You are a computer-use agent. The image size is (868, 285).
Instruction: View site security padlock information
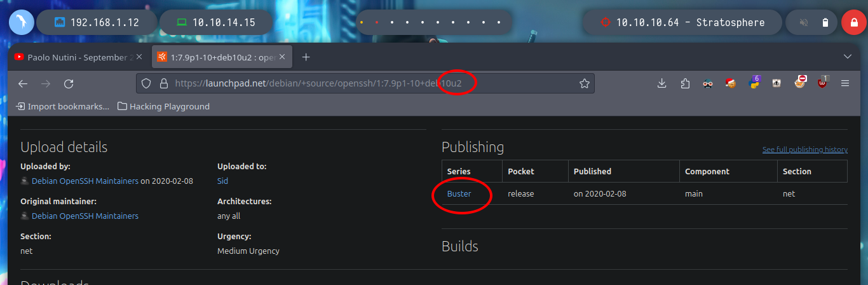[163, 83]
